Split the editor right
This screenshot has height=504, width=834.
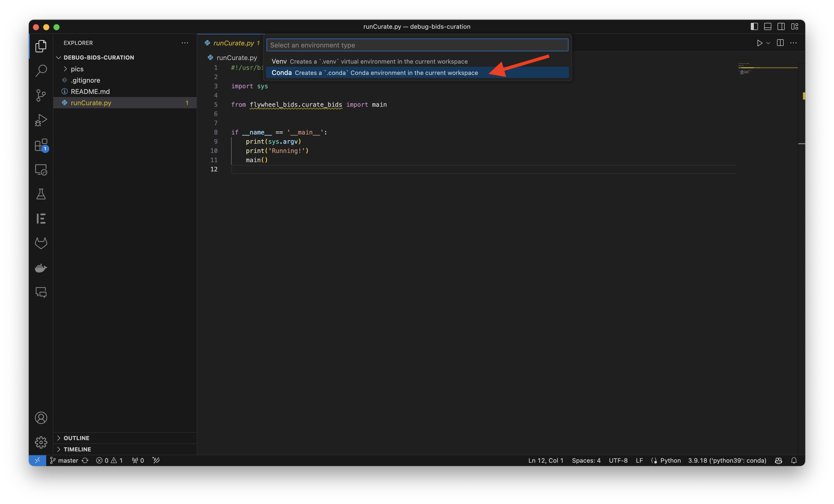tap(780, 43)
